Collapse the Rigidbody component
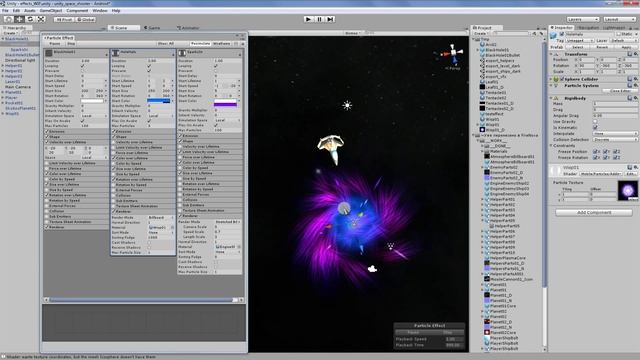 (552, 98)
